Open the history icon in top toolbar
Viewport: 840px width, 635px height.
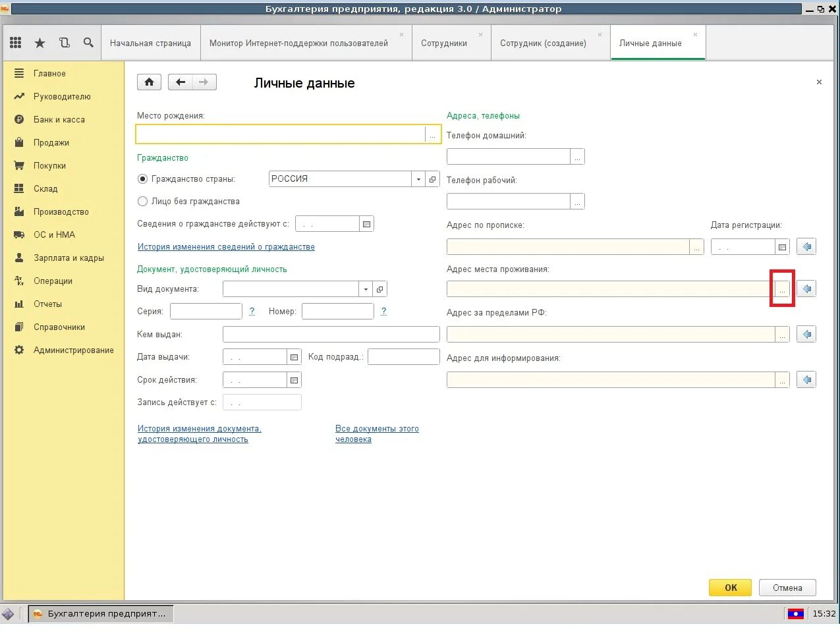coord(65,43)
